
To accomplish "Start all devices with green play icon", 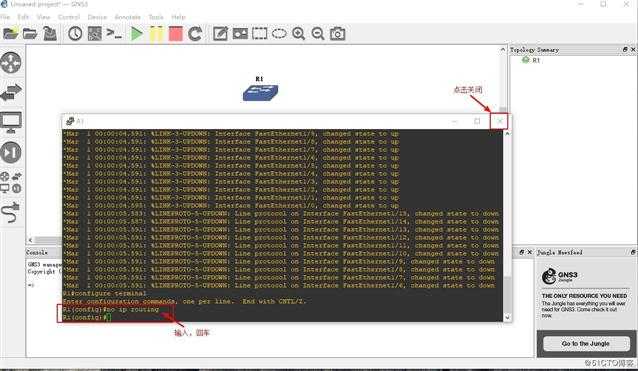I will [x=137, y=33].
